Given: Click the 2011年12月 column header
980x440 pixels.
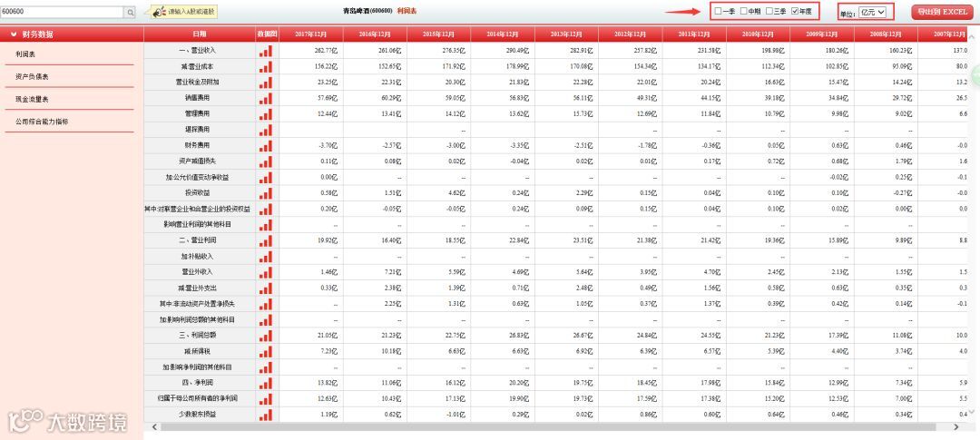Looking at the screenshot, I should point(694,34).
